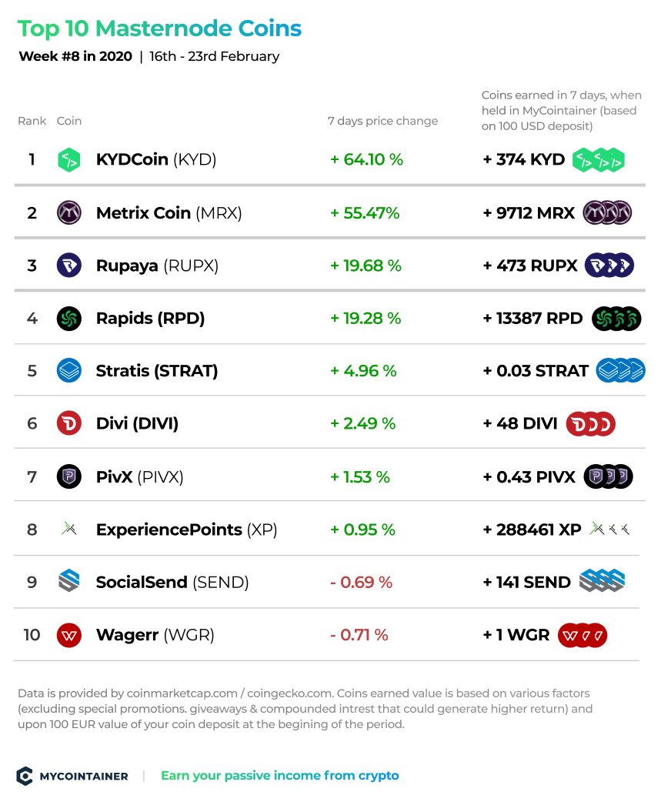Click the 'Earn your passive income from crypto' link

pyautogui.click(x=280, y=776)
